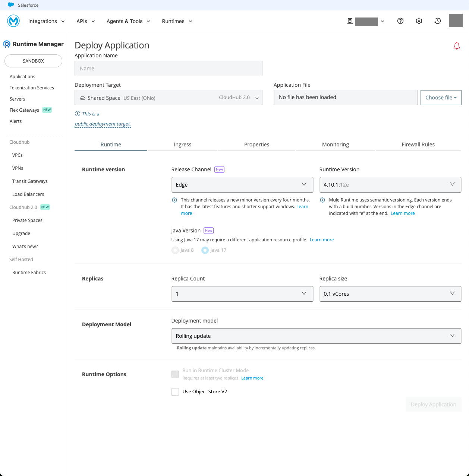Expand the Runtimes menu
Viewport: 469px width, 476px height.
(x=177, y=21)
